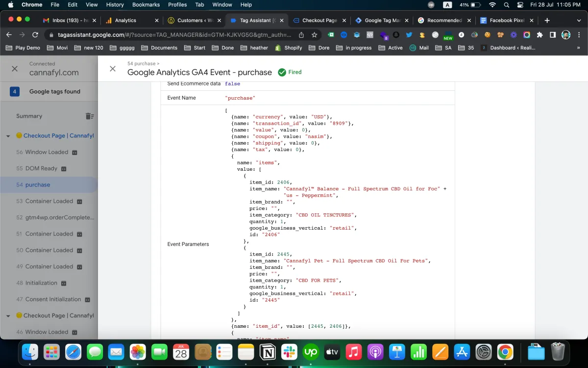Open the Numbers app from the Dock
The image size is (588, 368).
[x=418, y=351]
